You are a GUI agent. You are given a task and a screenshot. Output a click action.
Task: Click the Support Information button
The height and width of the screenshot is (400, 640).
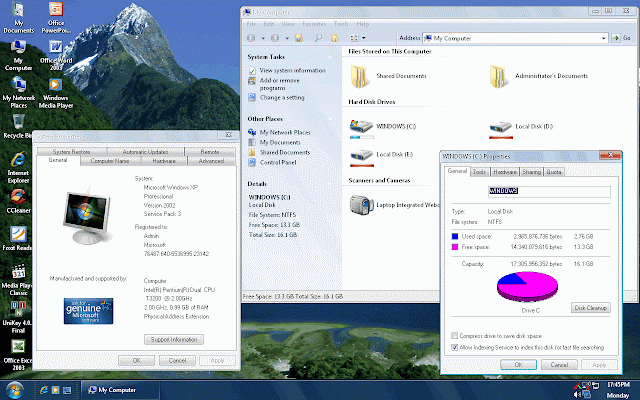174,339
